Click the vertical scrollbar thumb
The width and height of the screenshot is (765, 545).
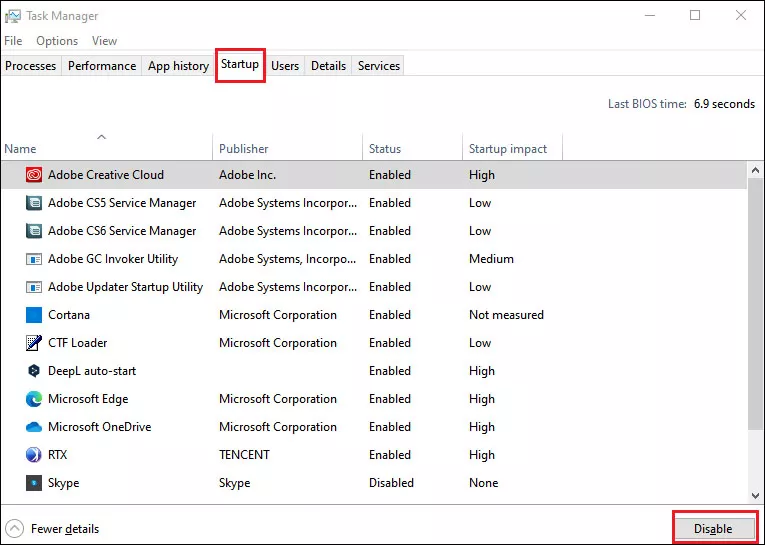(755, 305)
